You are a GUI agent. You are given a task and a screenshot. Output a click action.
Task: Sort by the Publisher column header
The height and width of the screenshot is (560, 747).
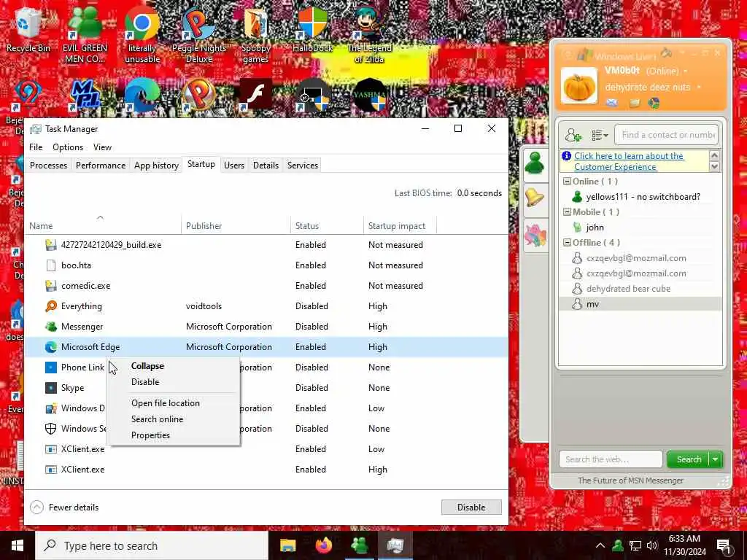point(236,226)
